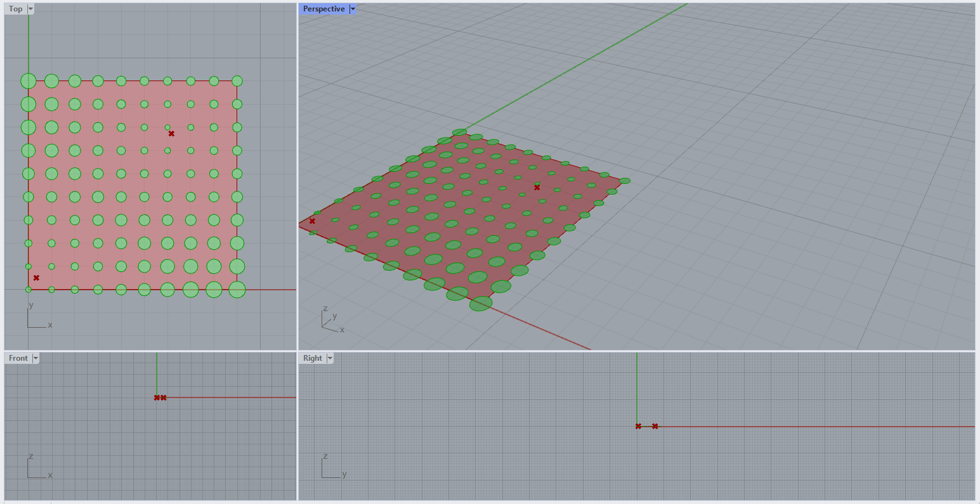Select the red point marker off the axis in Right view
This screenshot has height=504, width=980.
pos(655,426)
